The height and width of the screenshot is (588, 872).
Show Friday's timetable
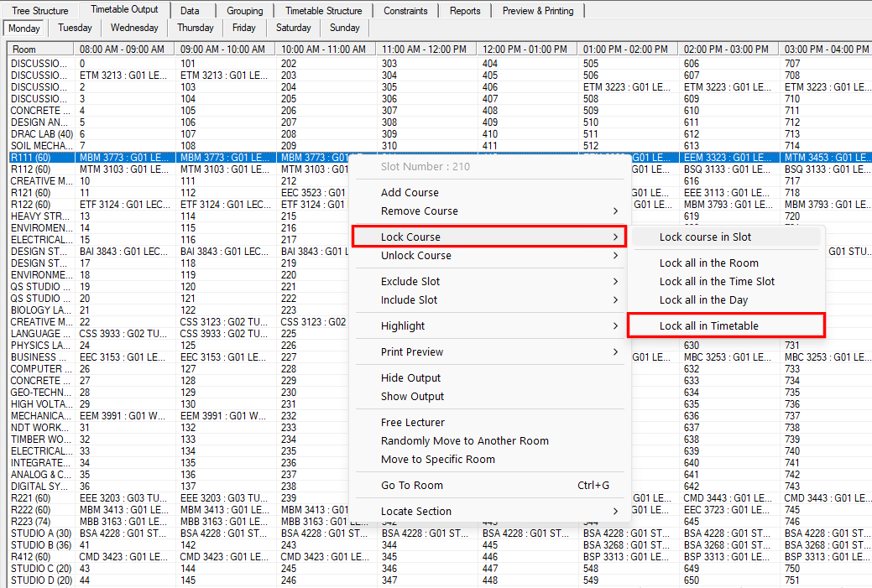pyautogui.click(x=244, y=28)
